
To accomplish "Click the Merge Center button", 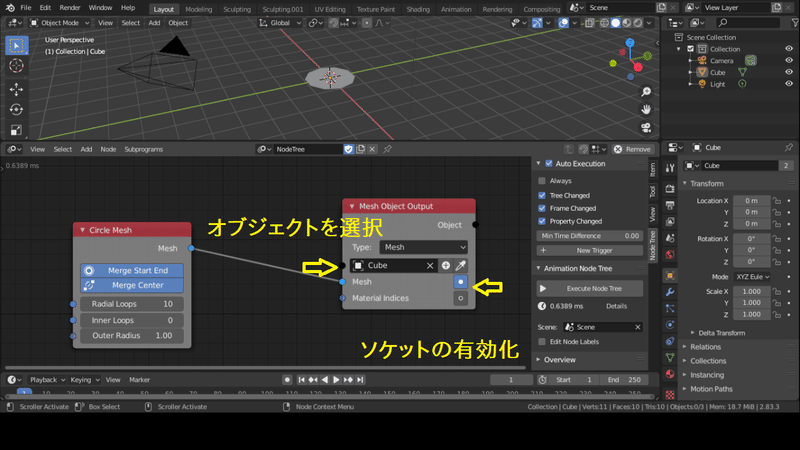I will click(132, 285).
